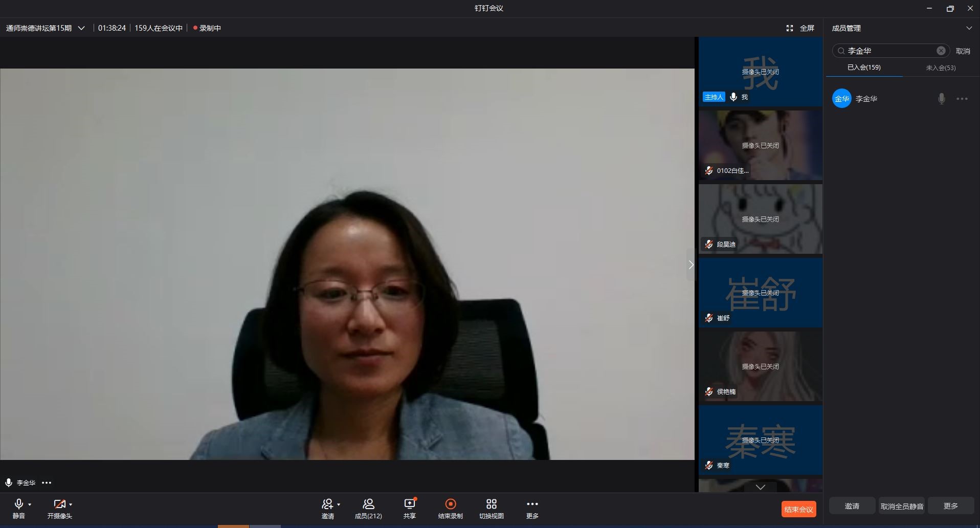The height and width of the screenshot is (528, 980).
Task: Click the member search input field
Action: click(x=889, y=51)
